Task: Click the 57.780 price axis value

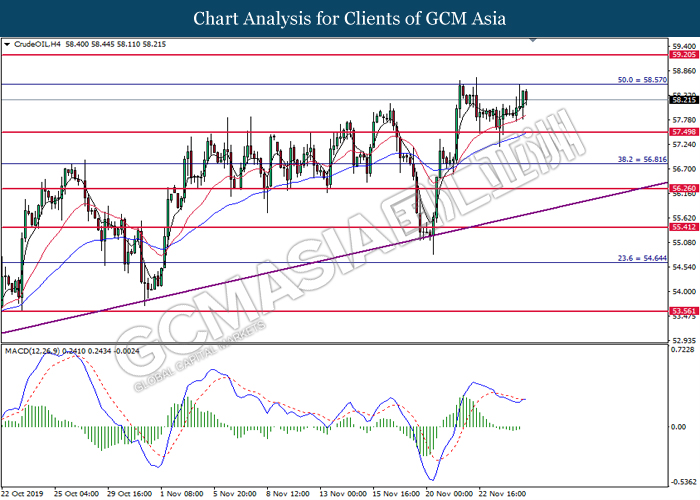Action: pyautogui.click(x=684, y=120)
